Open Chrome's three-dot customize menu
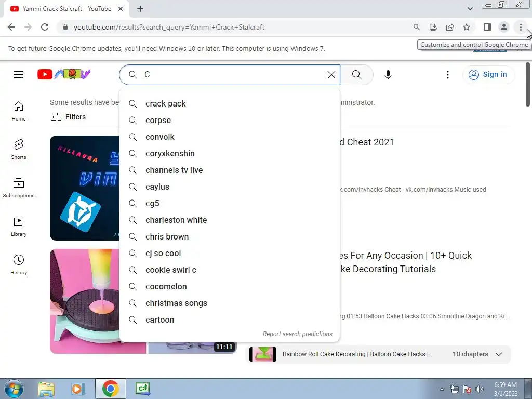Image resolution: width=532 pixels, height=399 pixels. (x=521, y=27)
